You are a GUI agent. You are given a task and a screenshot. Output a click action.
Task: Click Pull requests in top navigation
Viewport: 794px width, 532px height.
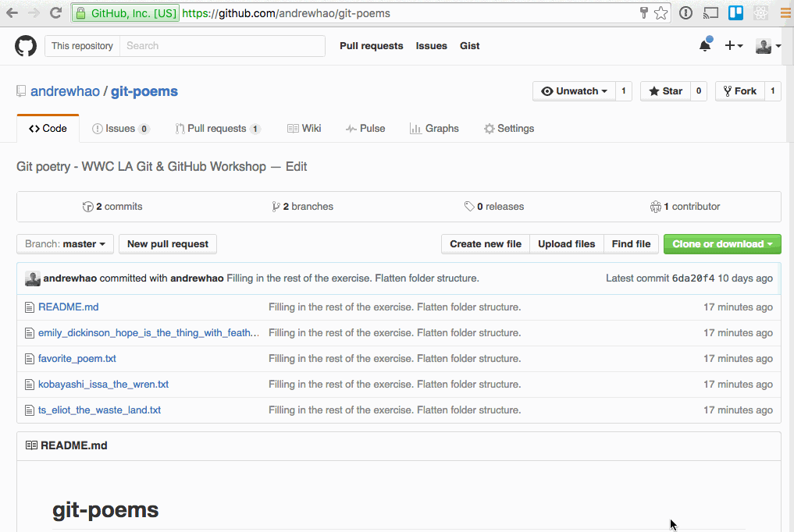click(371, 46)
